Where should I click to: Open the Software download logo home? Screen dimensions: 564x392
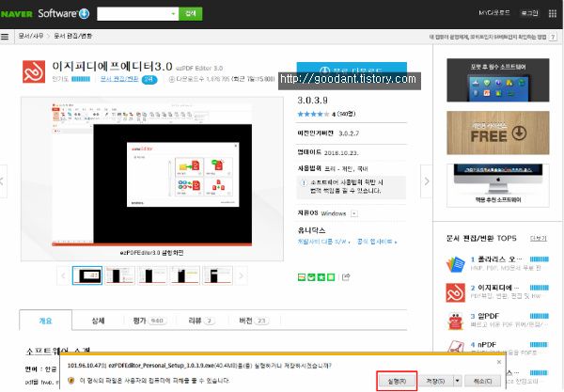coord(64,14)
